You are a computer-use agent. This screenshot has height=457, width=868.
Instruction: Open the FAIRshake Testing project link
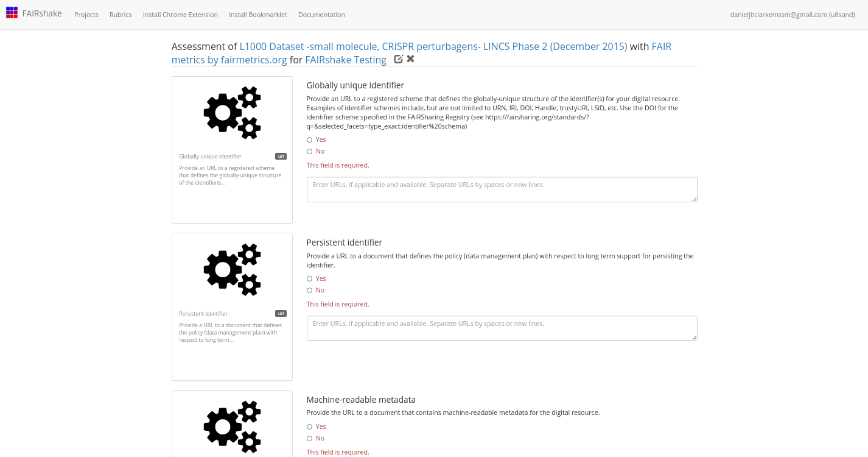[346, 60]
